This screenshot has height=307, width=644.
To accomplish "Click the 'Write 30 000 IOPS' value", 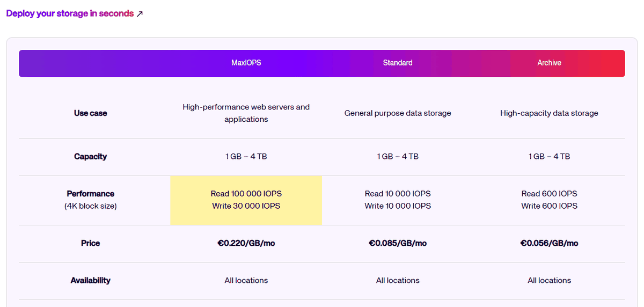I will [246, 206].
